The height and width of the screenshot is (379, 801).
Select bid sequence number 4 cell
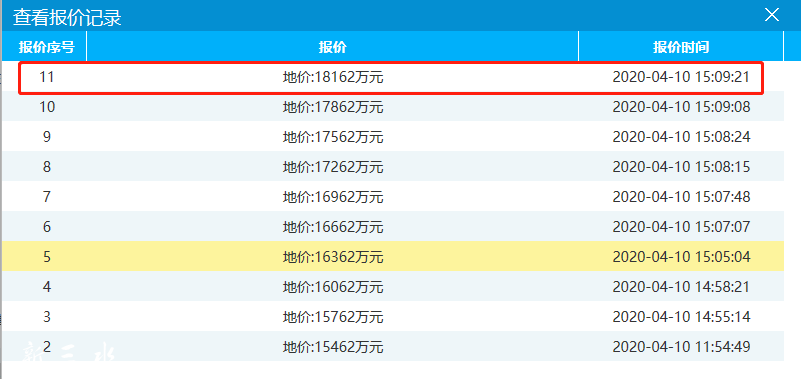click(46, 287)
